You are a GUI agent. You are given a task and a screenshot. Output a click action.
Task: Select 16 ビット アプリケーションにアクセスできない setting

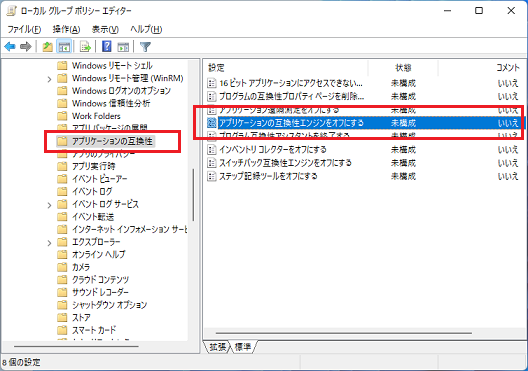(x=291, y=83)
